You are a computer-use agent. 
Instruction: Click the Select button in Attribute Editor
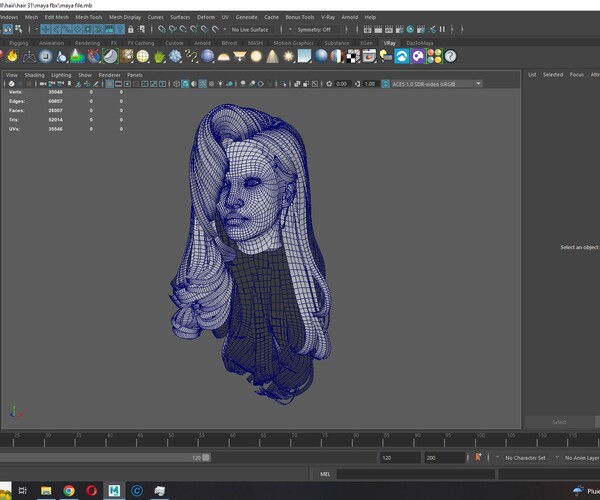[559, 422]
